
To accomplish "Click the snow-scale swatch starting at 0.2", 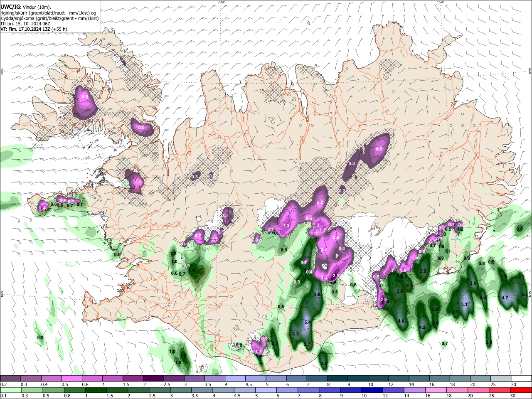I will click(x=10, y=378).
